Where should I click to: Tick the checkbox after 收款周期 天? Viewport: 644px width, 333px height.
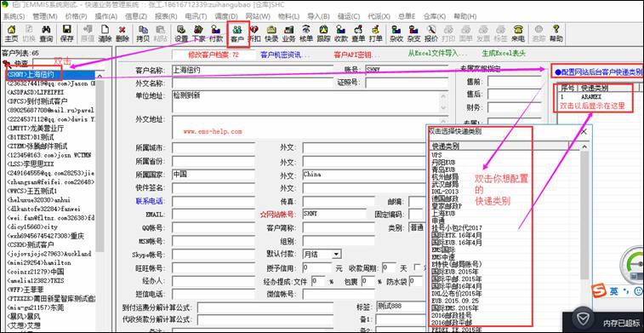click(418, 268)
